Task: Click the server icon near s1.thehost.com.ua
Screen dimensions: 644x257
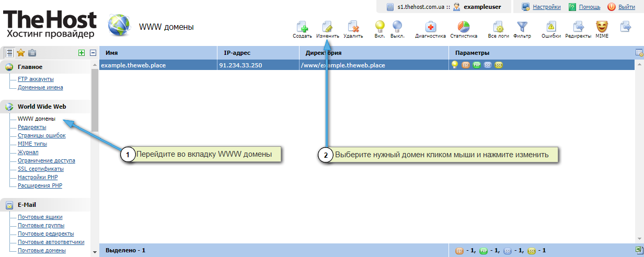Action: coord(390,7)
